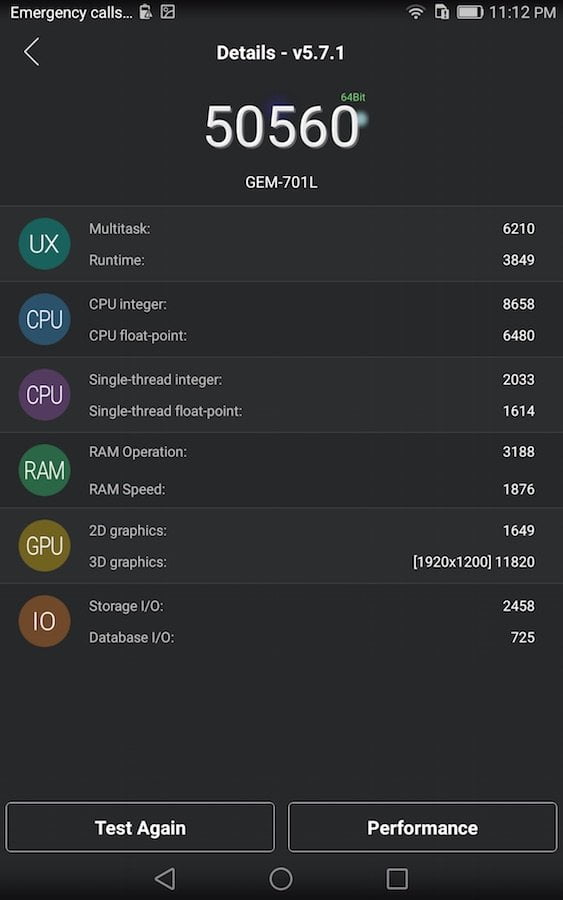Viewport: 563px width, 900px height.
Task: Open recent apps with square button
Action: 397,878
